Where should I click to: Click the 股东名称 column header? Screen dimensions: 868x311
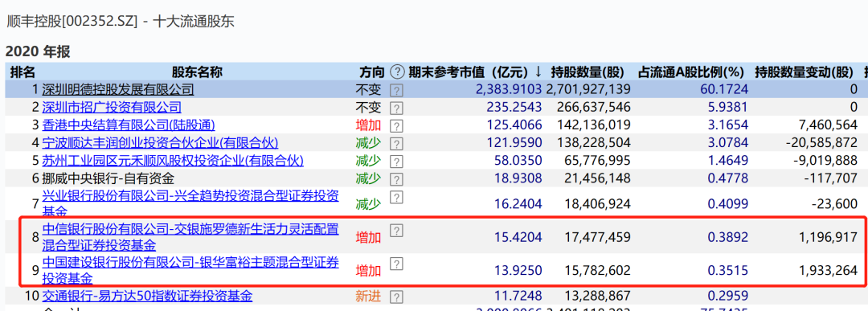coord(197,72)
